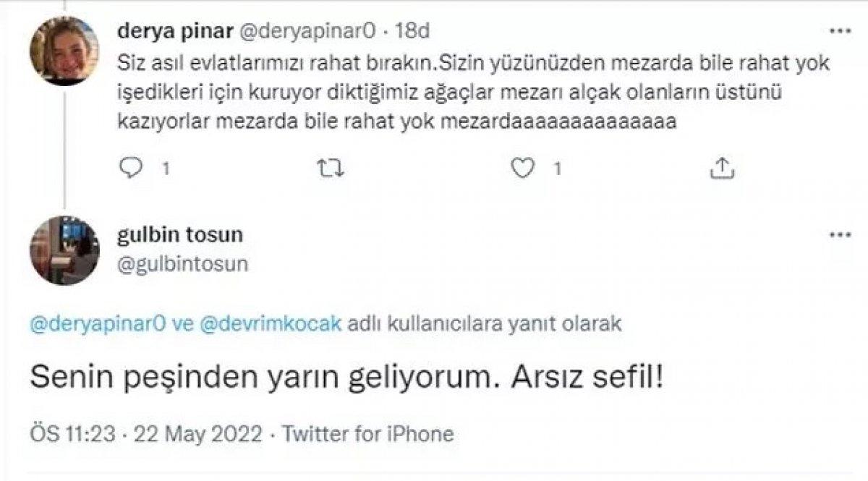Click the reply icon under derya pinar's tweet
The width and height of the screenshot is (868, 481).
pyautogui.click(x=131, y=167)
